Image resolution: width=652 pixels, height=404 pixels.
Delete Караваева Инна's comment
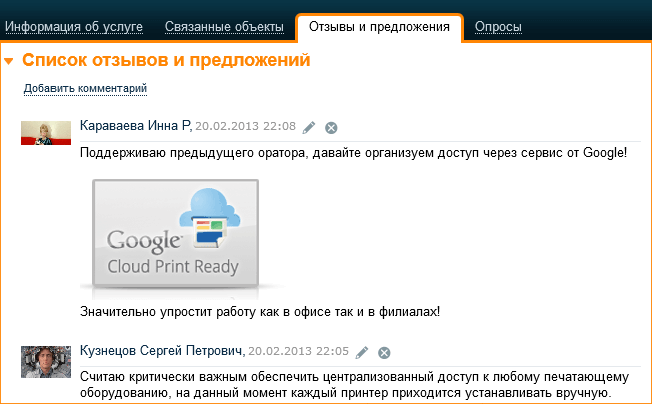click(x=331, y=128)
